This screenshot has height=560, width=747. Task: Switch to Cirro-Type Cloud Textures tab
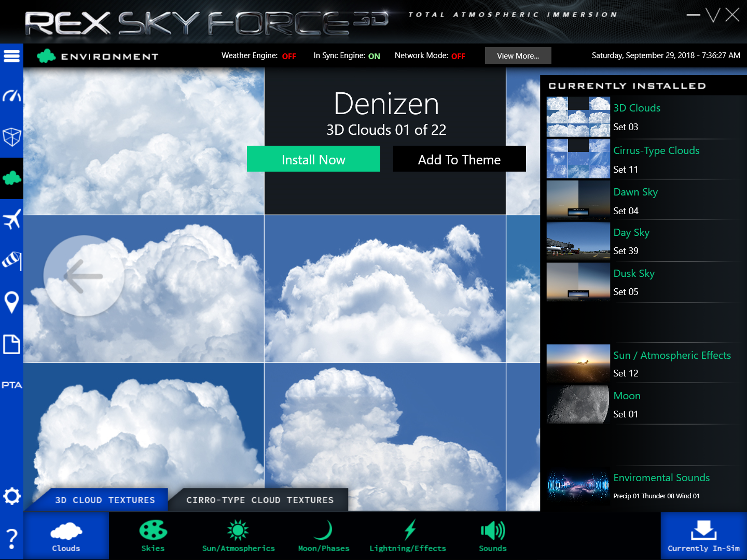pos(260,500)
